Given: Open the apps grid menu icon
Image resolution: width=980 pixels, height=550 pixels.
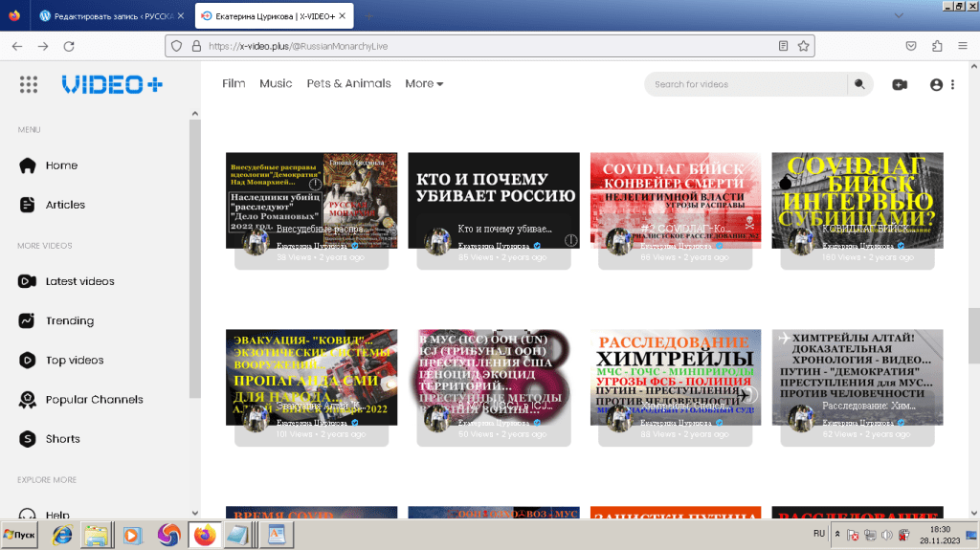Looking at the screenshot, I should tap(29, 84).
